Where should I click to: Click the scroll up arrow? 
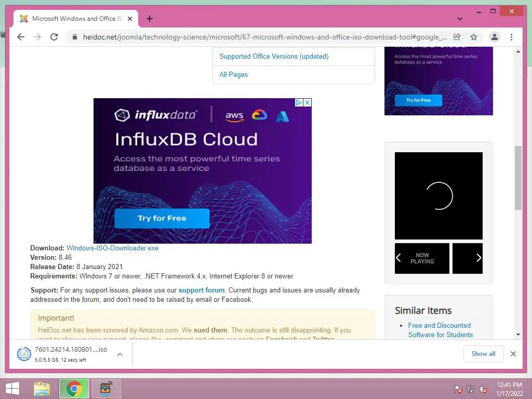[518, 51]
